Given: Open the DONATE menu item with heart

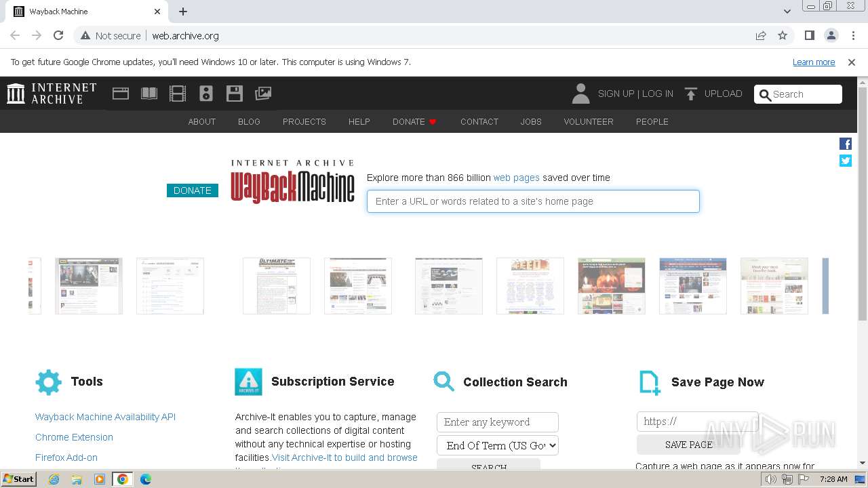Looking at the screenshot, I should coord(414,122).
